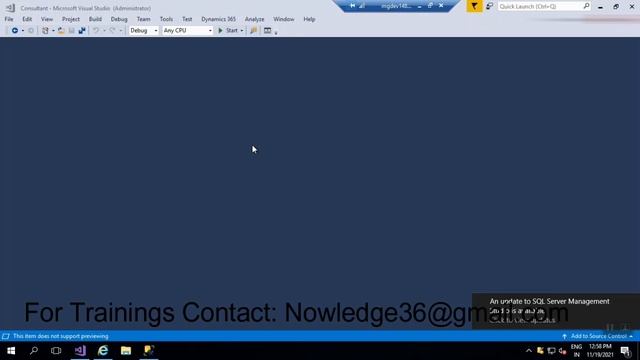Click the Redo toolbar icon

112,31
